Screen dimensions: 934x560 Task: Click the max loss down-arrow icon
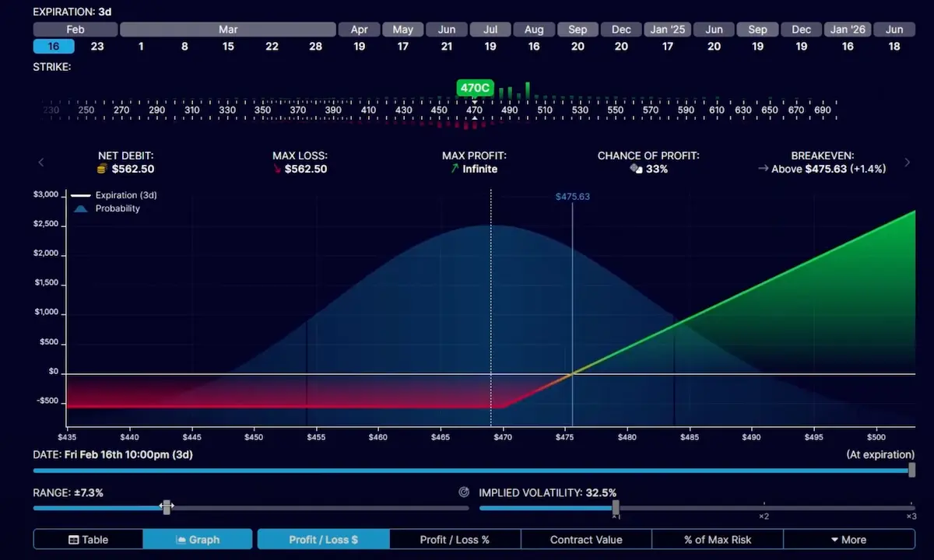pos(277,169)
